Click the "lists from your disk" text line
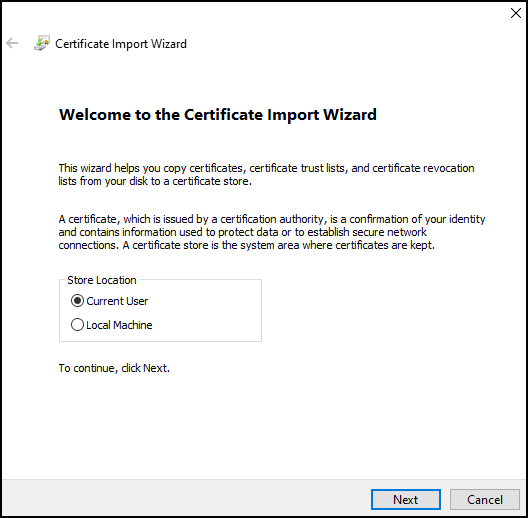528x518 pixels. coord(155,181)
